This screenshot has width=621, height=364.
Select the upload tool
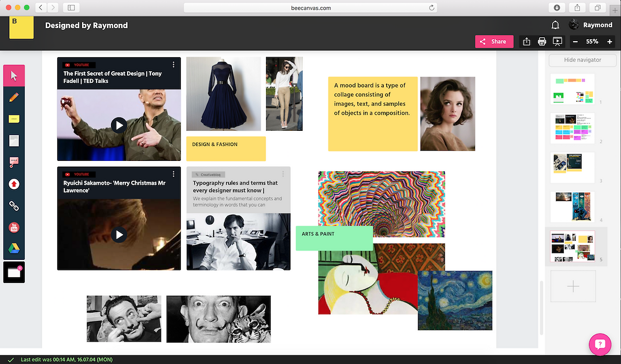click(14, 184)
